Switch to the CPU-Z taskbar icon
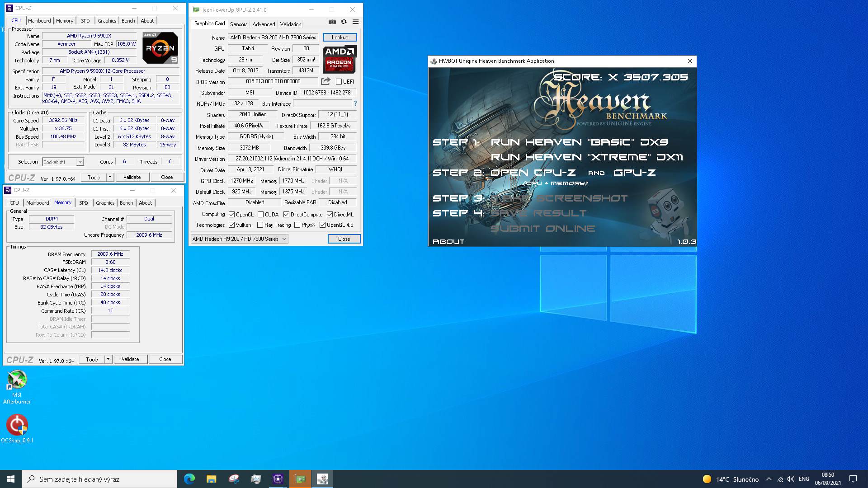Viewport: 868px width, 488px height. (x=278, y=479)
